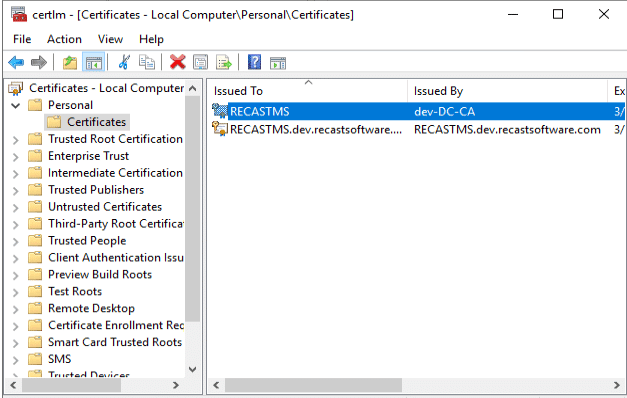
Task: Sort by the Issued To column header
Action: pyautogui.click(x=308, y=91)
